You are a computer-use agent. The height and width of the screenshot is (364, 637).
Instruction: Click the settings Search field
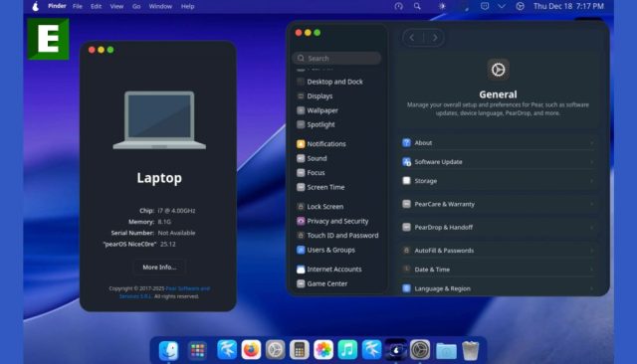(336, 58)
